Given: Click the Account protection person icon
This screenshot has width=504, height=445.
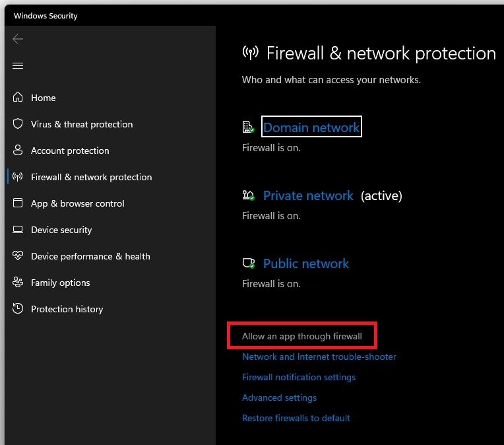Looking at the screenshot, I should (x=18, y=151).
